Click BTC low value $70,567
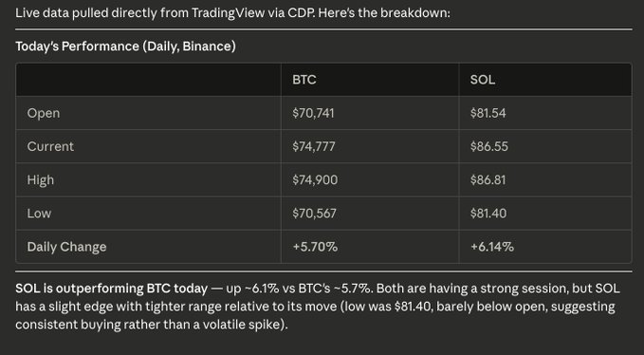Image resolution: width=644 pixels, height=355 pixels. pos(314,214)
